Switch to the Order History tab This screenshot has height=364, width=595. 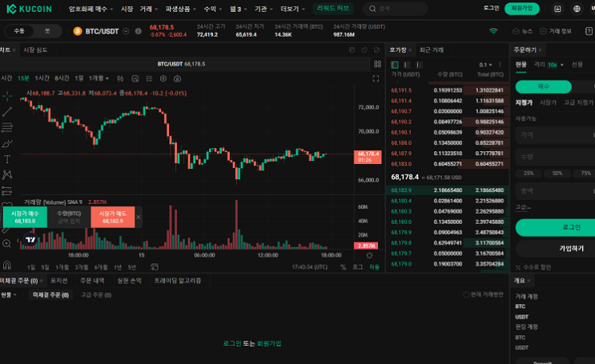92,281
